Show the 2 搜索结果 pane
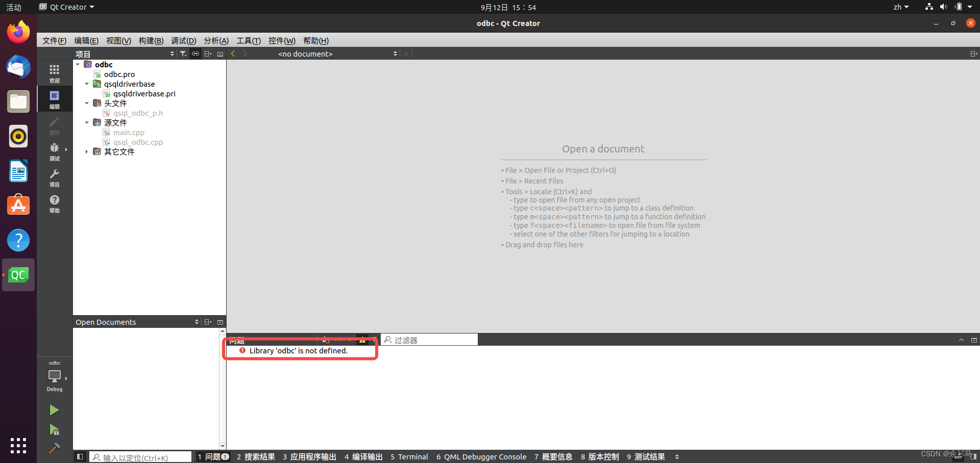The image size is (980, 463). (x=256, y=457)
